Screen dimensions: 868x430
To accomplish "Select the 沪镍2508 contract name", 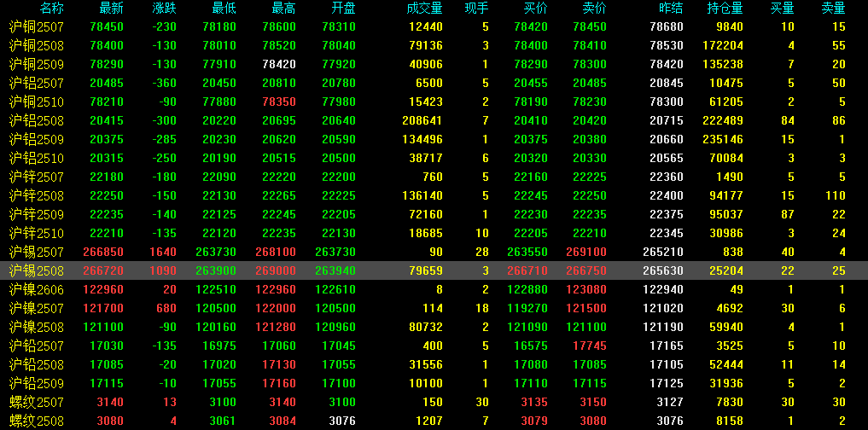I will (37, 327).
